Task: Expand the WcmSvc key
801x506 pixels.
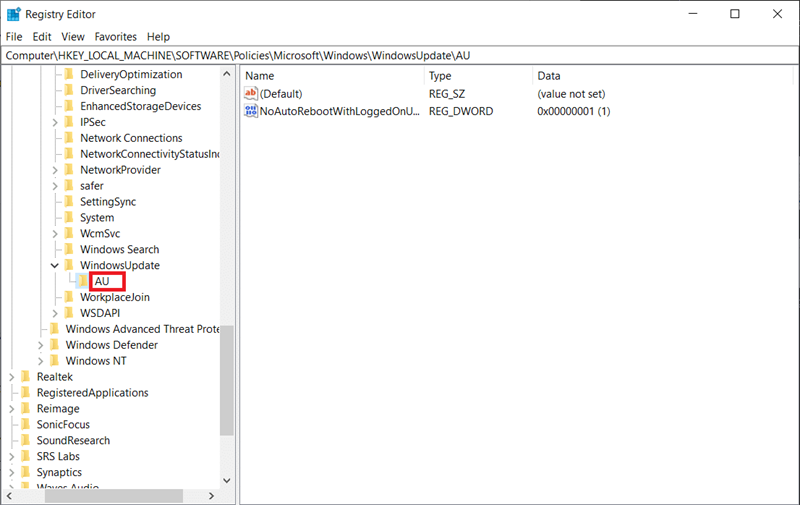Action: click(x=55, y=233)
